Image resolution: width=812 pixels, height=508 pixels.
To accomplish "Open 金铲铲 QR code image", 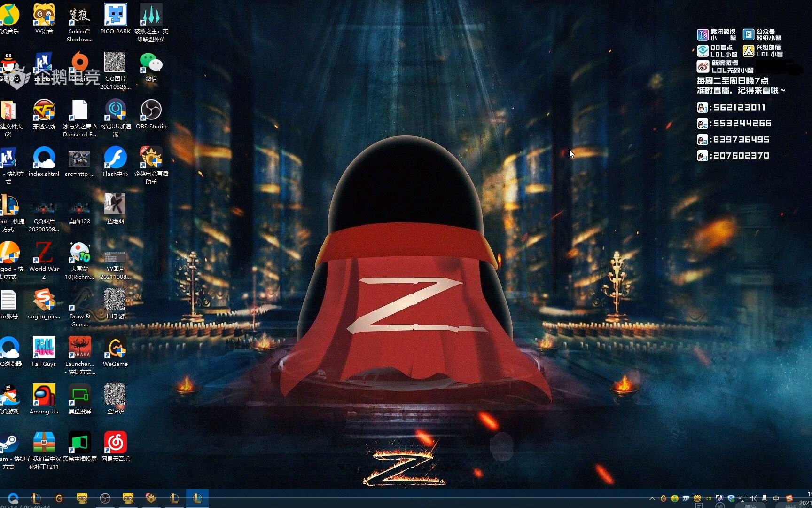I will (x=115, y=399).
